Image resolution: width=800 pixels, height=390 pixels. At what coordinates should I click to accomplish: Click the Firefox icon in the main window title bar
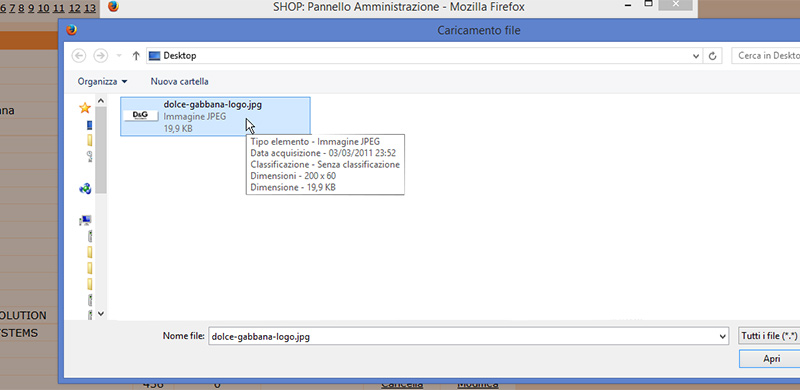click(113, 7)
